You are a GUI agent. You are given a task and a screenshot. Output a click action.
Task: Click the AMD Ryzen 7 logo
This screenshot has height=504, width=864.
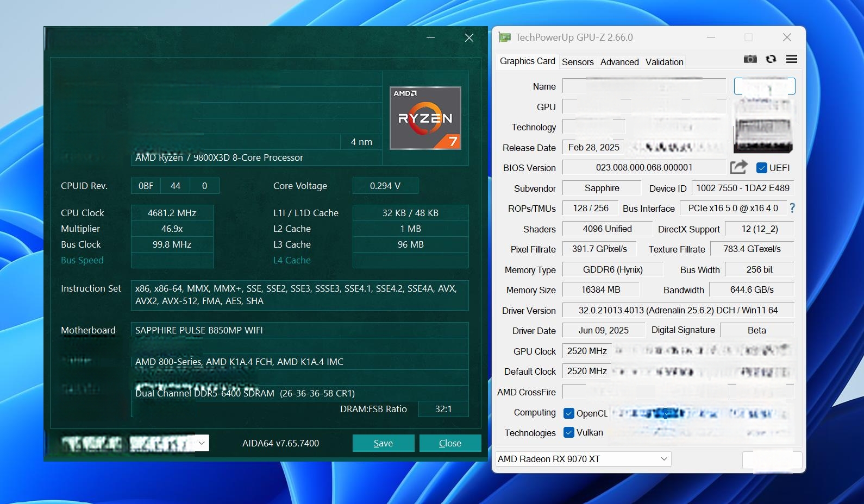click(x=425, y=118)
